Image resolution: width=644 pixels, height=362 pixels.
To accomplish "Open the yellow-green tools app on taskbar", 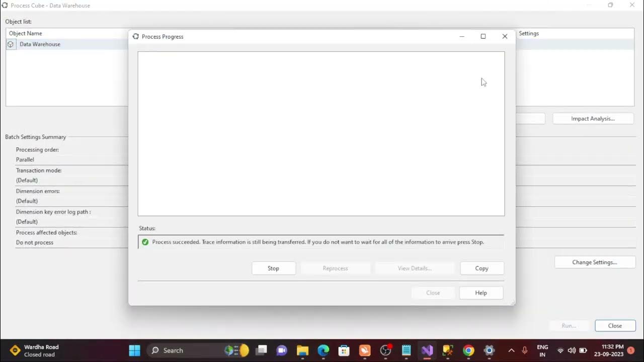I will pos(448,350).
